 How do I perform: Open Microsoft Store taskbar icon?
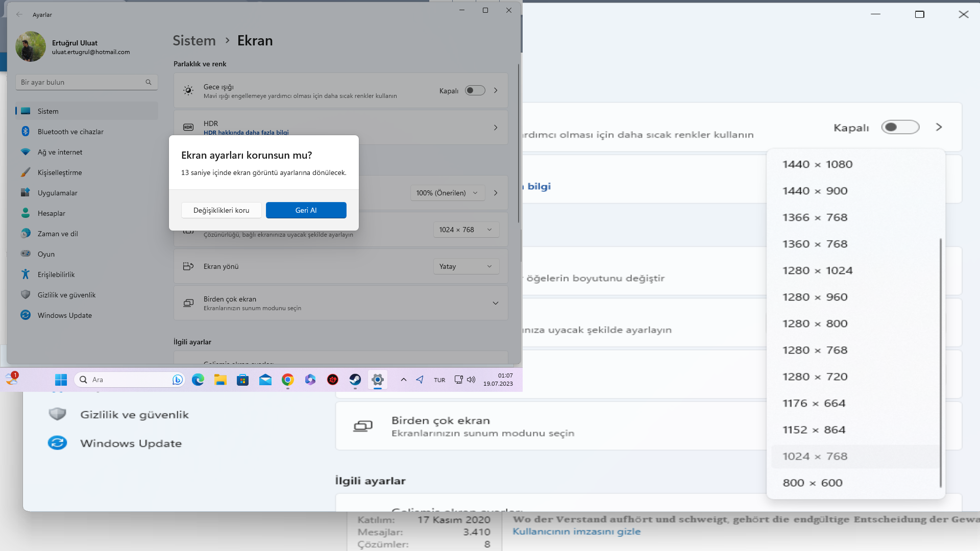(243, 380)
